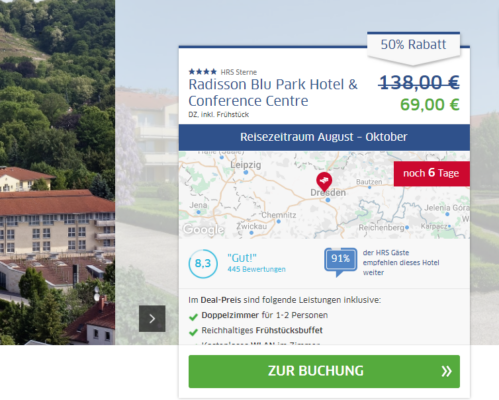This screenshot has height=400, width=499.
Task: Open the 445 Bewertungen reviews link
Action: 256,269
